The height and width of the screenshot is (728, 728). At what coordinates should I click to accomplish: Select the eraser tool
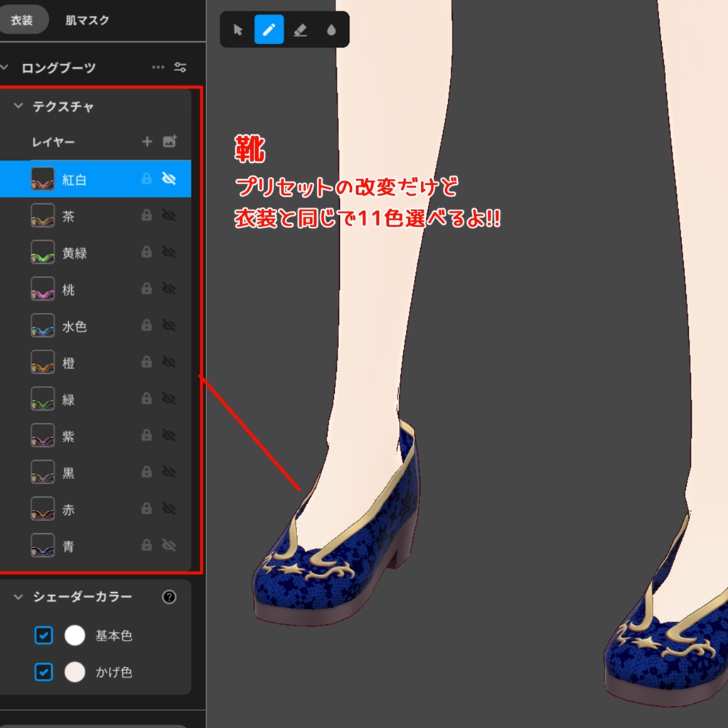[x=300, y=29]
